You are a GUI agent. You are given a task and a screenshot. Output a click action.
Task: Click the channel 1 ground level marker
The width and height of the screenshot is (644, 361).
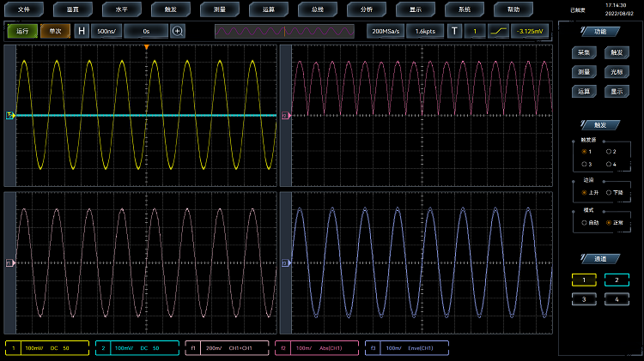point(10,115)
